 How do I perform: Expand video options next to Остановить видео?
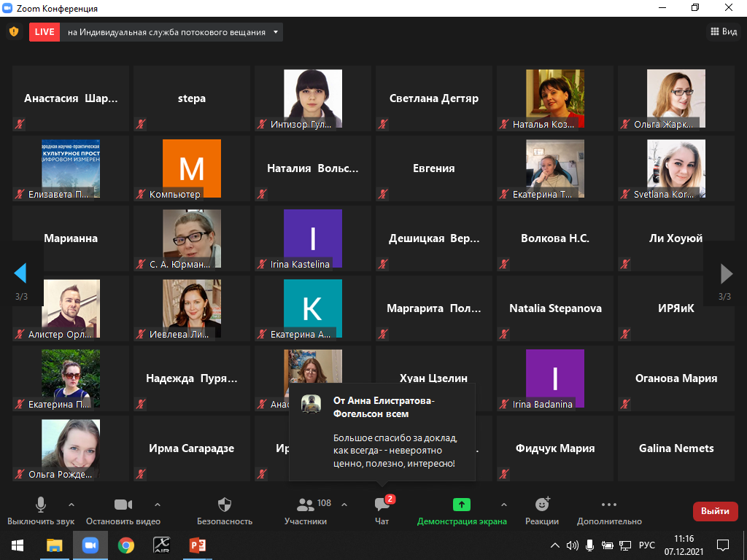[158, 505]
